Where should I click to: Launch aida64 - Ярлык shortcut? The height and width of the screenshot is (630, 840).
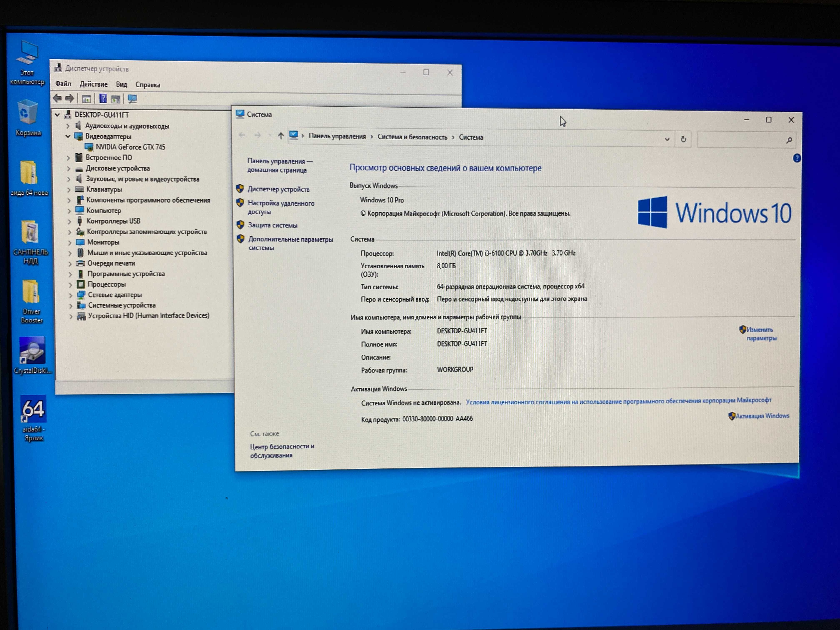point(33,418)
